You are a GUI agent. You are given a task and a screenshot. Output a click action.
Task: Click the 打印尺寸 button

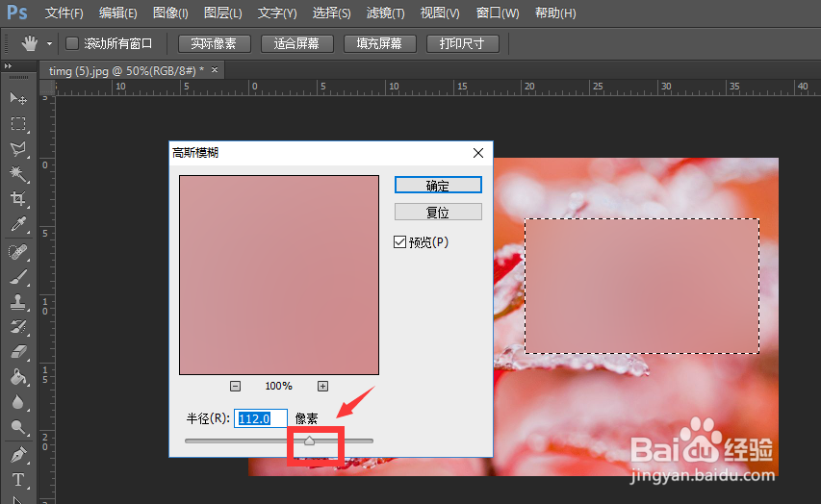tap(462, 43)
